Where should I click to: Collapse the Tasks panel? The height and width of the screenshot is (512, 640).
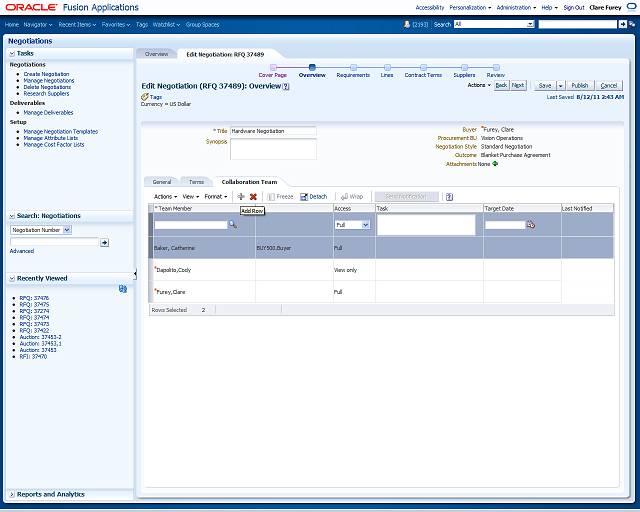pos(12,53)
